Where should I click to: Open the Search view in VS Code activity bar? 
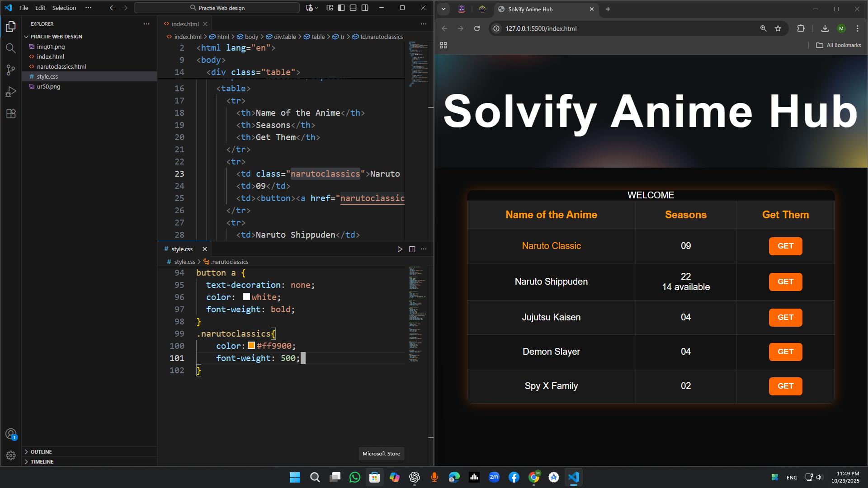coord(11,48)
